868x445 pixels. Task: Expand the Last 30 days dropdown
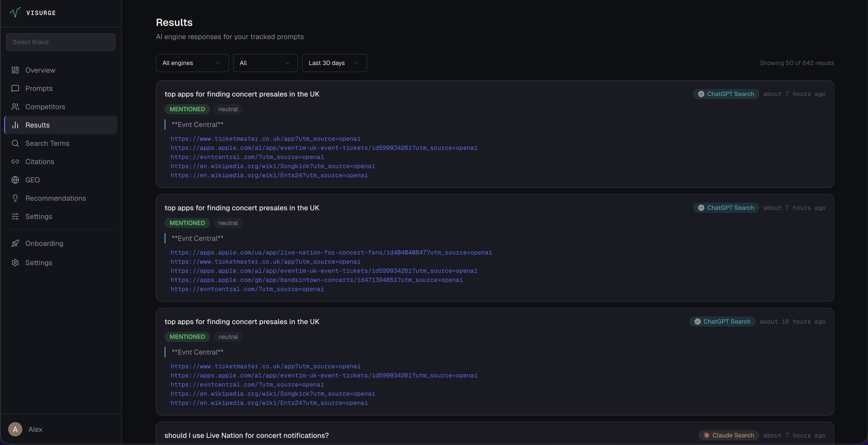tap(334, 63)
